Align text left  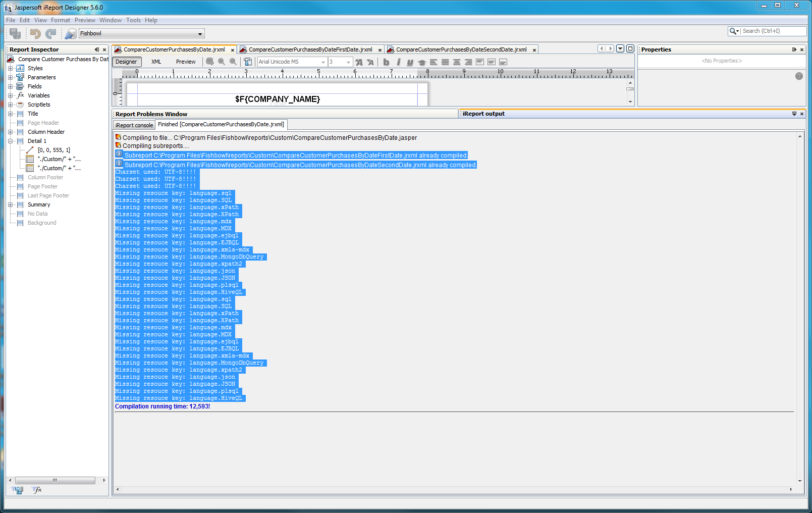[x=434, y=62]
